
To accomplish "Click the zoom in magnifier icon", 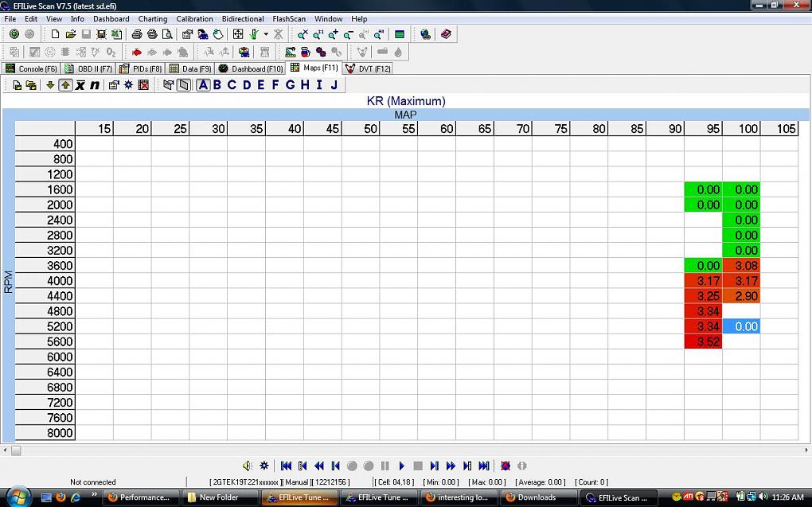I will pos(333,34).
